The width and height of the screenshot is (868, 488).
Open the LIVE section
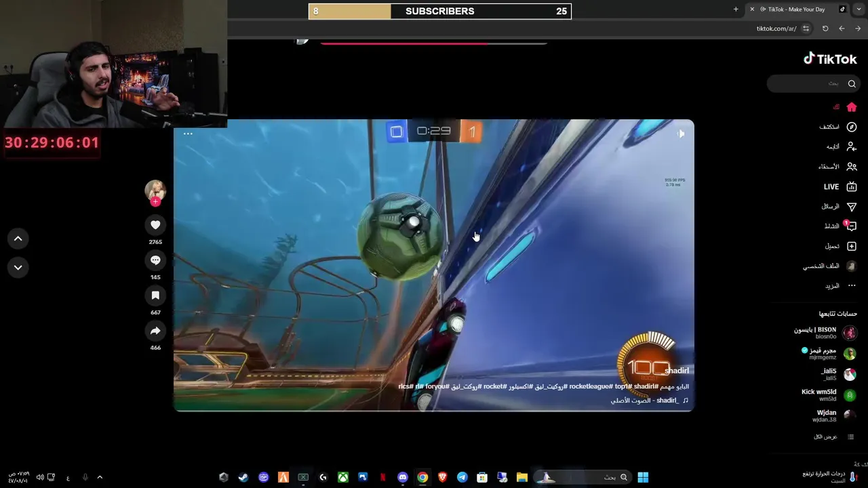coord(840,186)
